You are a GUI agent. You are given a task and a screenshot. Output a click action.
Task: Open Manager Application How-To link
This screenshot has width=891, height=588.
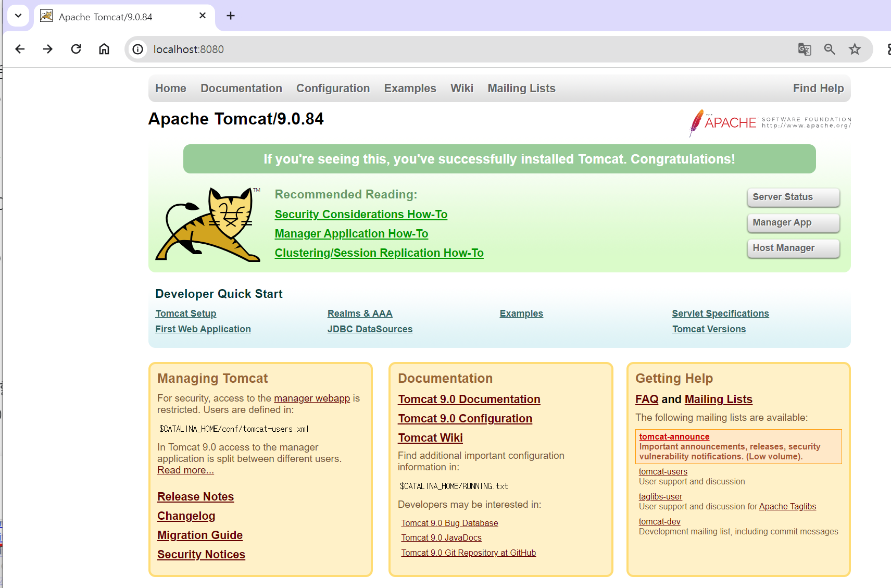coord(352,234)
